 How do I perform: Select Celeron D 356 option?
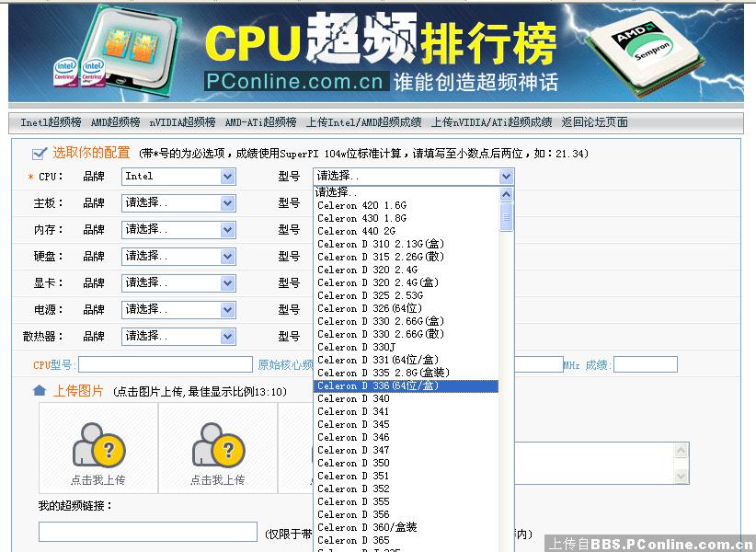pos(406,515)
